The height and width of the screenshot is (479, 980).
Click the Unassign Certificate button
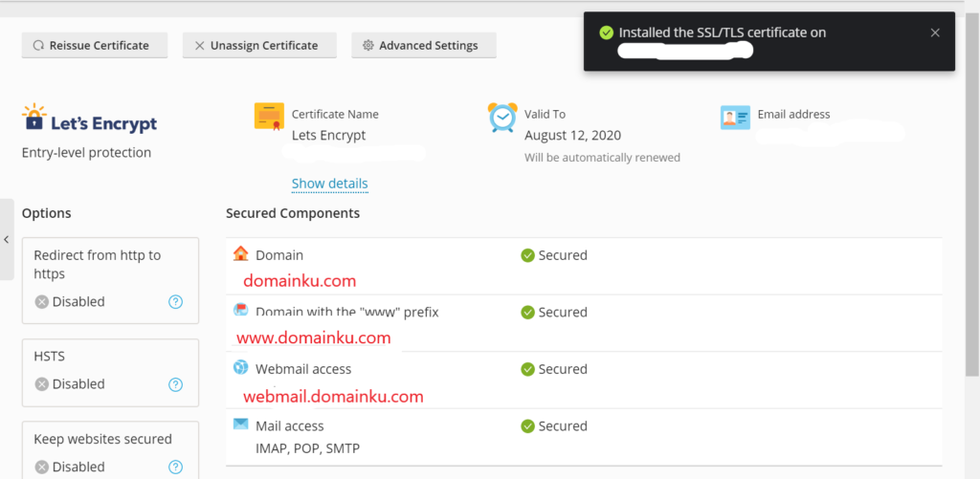point(259,46)
